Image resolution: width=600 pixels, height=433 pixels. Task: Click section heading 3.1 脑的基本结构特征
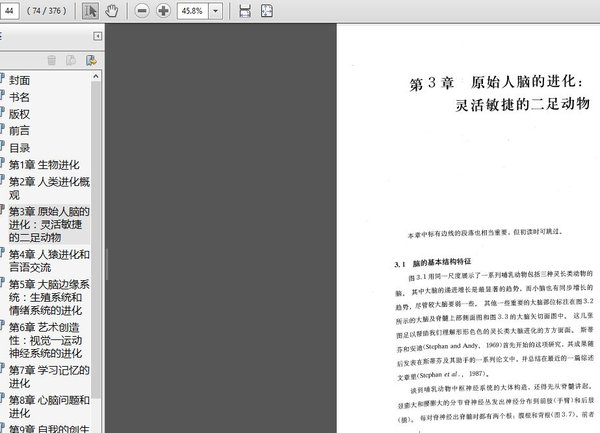(432, 263)
